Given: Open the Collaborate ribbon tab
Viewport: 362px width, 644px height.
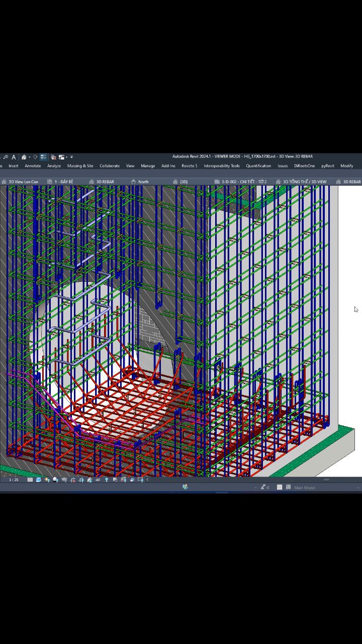Looking at the screenshot, I should [110, 166].
